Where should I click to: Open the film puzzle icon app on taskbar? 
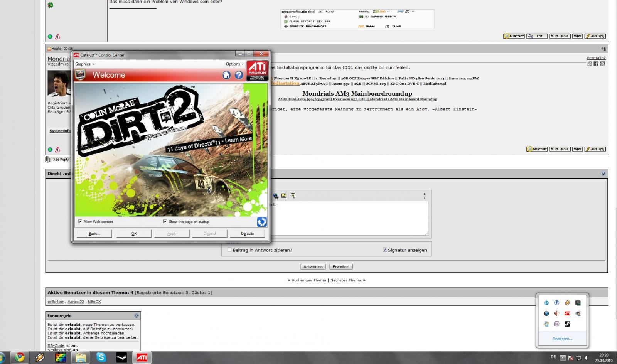(x=60, y=357)
